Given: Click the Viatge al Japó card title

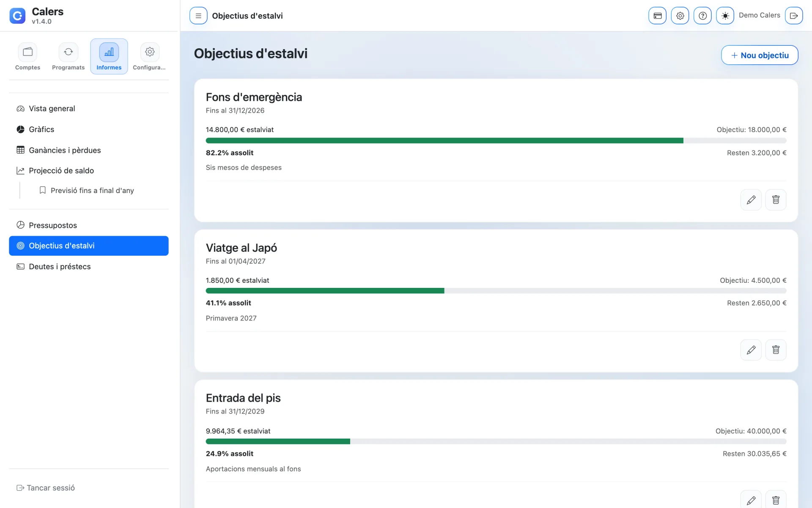Looking at the screenshot, I should 241,248.
